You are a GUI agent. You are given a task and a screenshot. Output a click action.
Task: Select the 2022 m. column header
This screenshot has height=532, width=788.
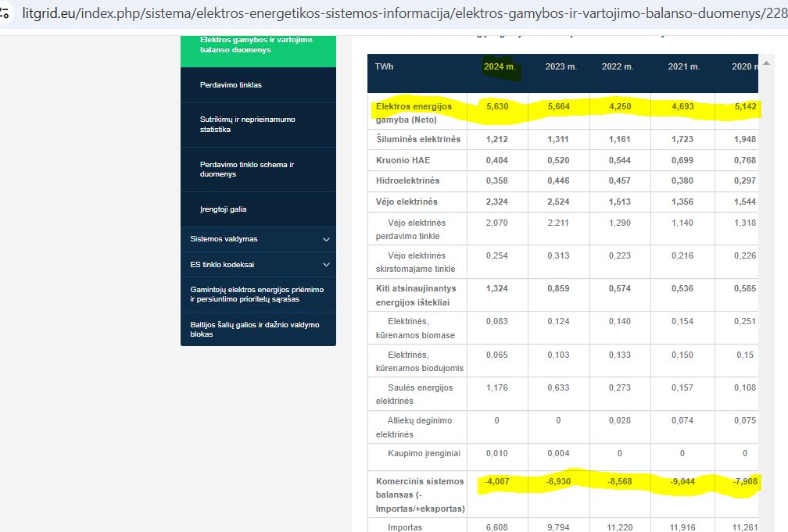pos(618,66)
